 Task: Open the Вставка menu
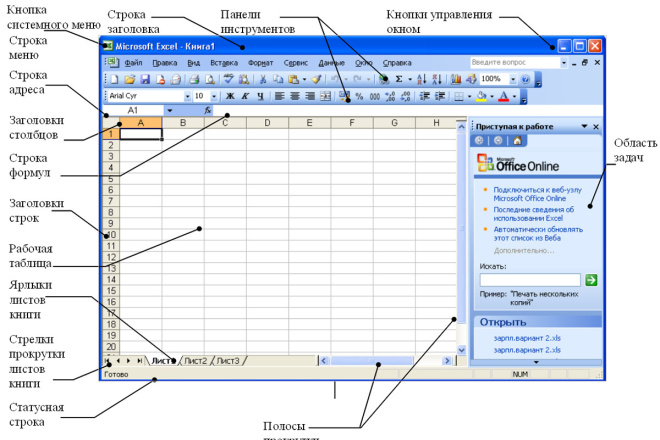point(224,63)
